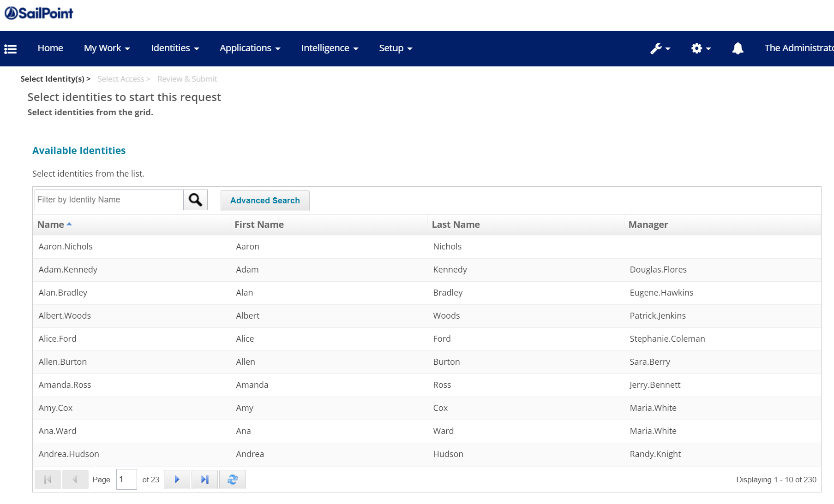
Task: Go to next page arrow
Action: tap(177, 480)
